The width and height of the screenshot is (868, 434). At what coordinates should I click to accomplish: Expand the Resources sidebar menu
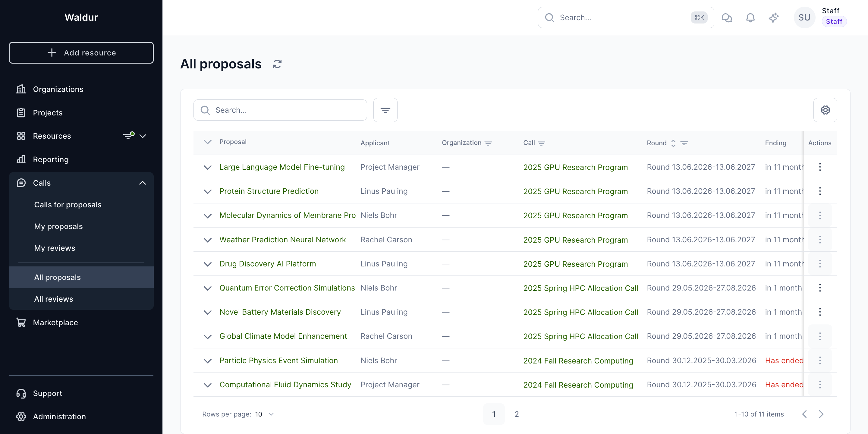click(143, 136)
